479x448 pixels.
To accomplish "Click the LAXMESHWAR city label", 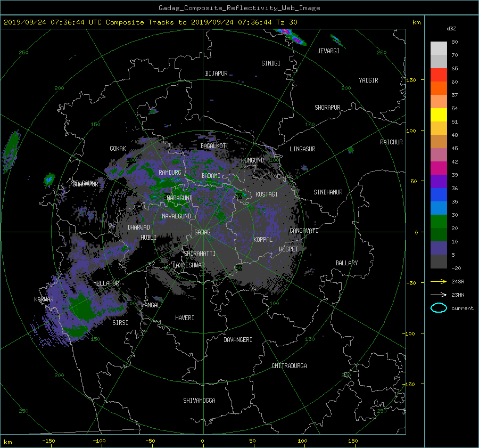I will 188,265.
